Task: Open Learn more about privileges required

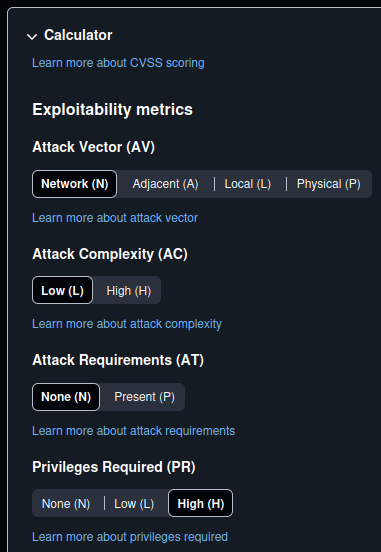Action: tap(130, 537)
